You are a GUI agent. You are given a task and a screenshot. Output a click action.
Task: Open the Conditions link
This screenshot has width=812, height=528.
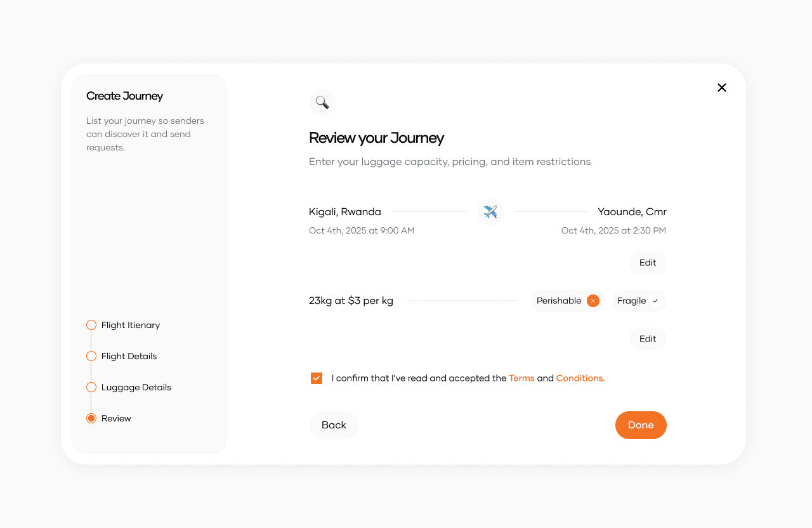click(580, 378)
